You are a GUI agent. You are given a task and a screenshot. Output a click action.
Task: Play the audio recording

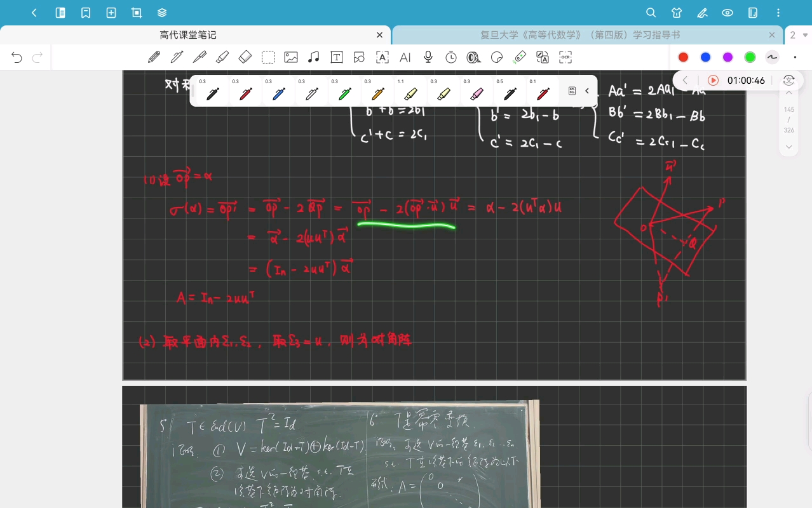click(x=713, y=81)
